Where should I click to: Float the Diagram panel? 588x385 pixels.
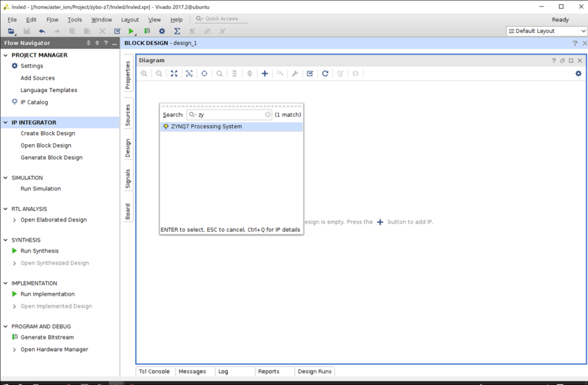(563, 60)
